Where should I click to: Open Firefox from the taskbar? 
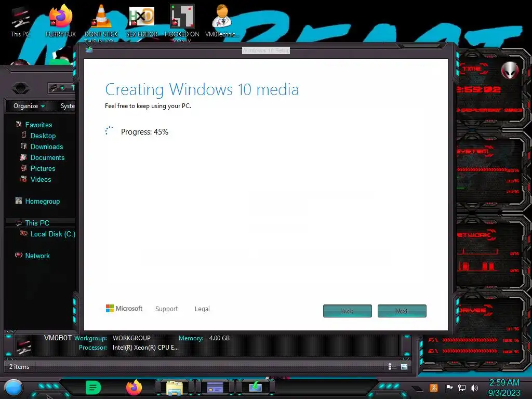[134, 388]
